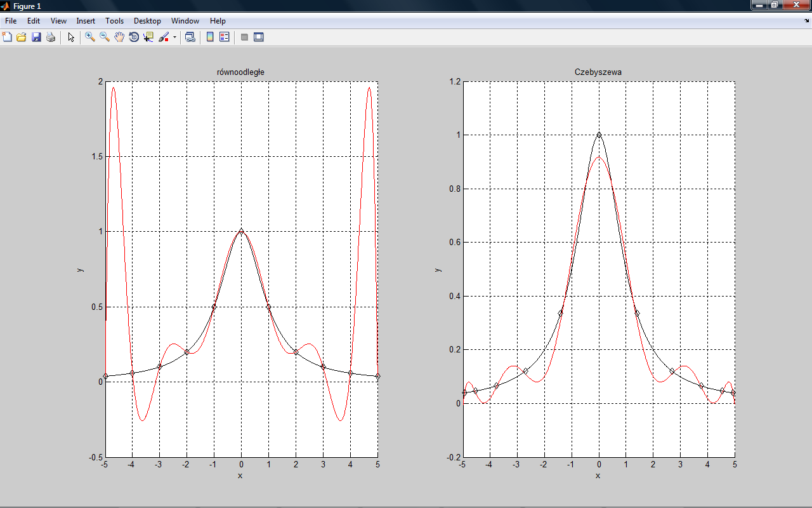Open the View menu
This screenshot has width=812, height=508.
(x=58, y=21)
